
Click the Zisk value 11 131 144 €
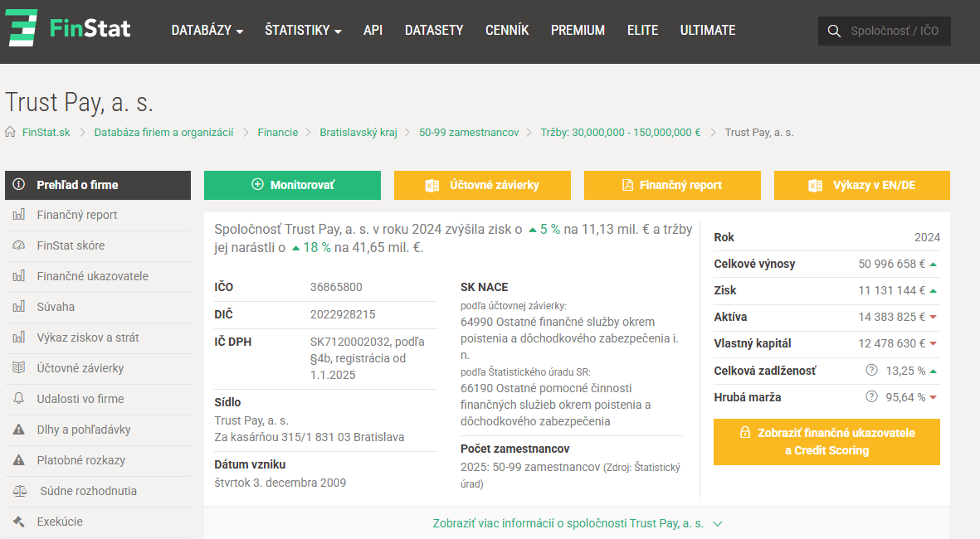891,290
